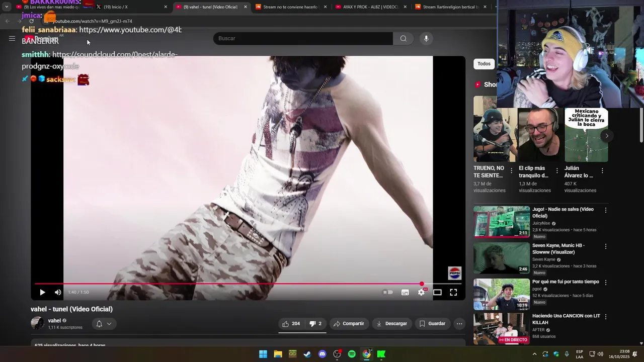The width and height of the screenshot is (644, 362).
Task: Switch to AYAX Y PROK ALBZ tab
Action: click(371, 7)
